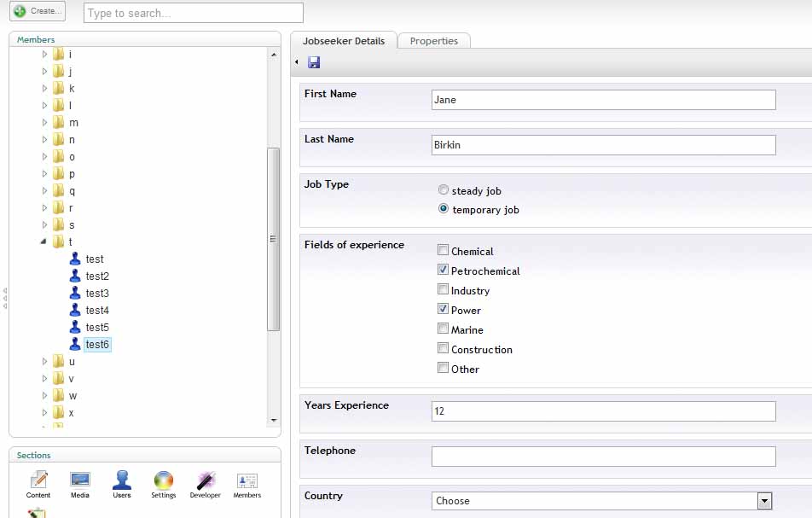Click the save disk icon

pos(314,62)
